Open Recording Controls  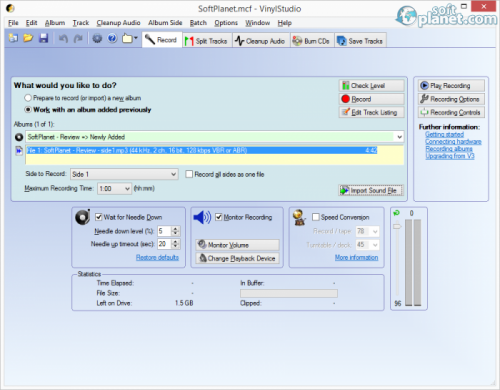pyautogui.click(x=451, y=112)
